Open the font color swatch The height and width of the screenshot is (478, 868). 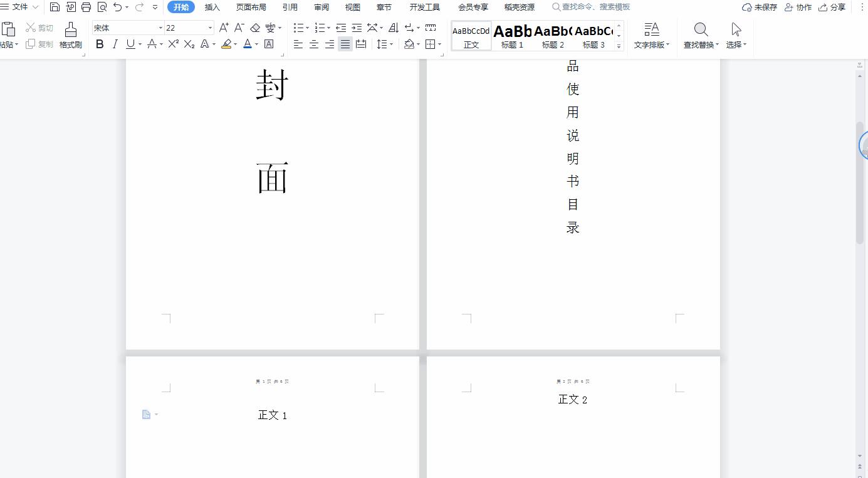[248, 44]
